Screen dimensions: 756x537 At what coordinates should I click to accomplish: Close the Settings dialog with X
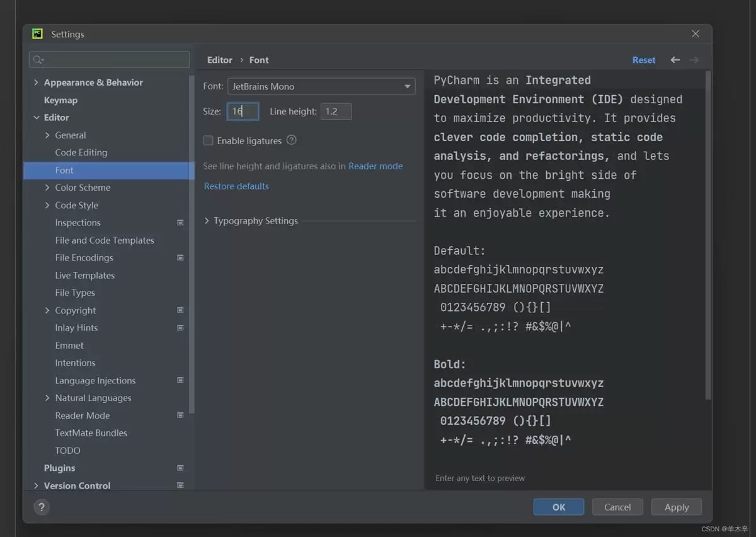point(695,34)
